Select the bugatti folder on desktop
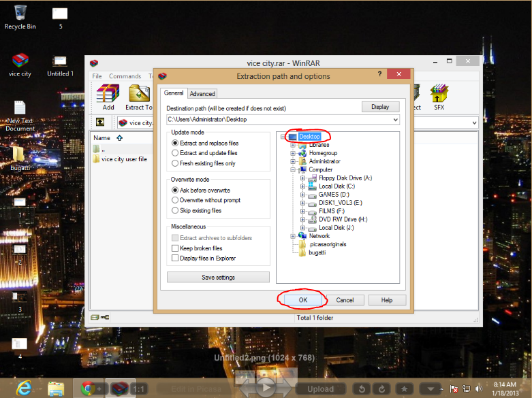The image size is (532, 398). pyautogui.click(x=20, y=159)
